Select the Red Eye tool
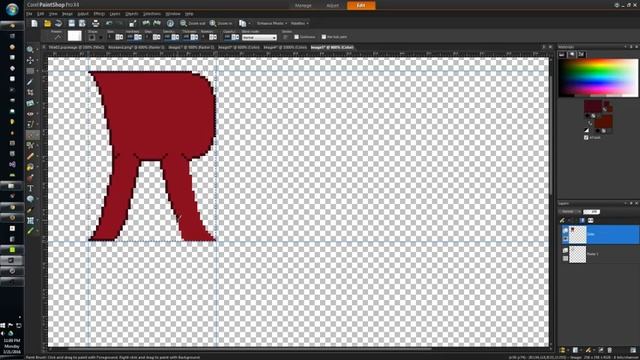Image resolution: width=640 pixels, height=360 pixels. point(30,114)
